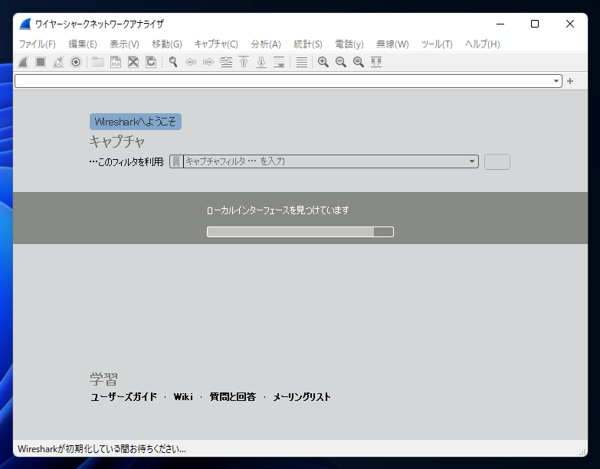Click the capture filter bookmark icon
The image size is (600, 469).
[x=176, y=161]
